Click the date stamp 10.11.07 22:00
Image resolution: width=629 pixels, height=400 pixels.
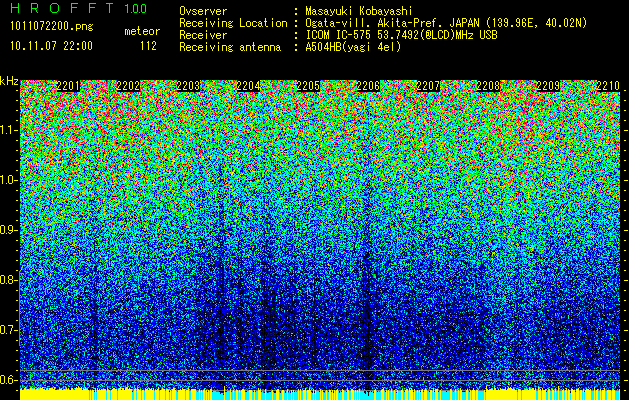point(52,46)
